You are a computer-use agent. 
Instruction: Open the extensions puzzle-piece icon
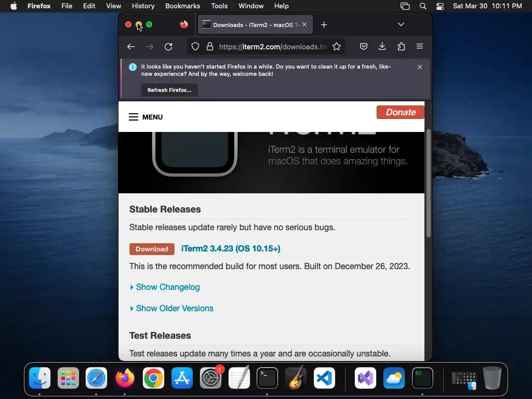coord(401,46)
